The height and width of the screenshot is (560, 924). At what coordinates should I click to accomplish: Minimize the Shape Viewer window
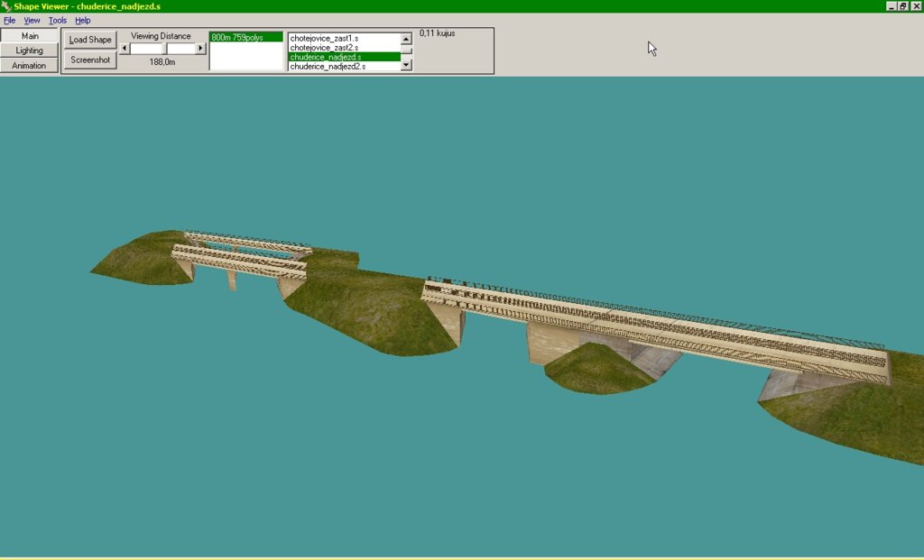(891, 6)
